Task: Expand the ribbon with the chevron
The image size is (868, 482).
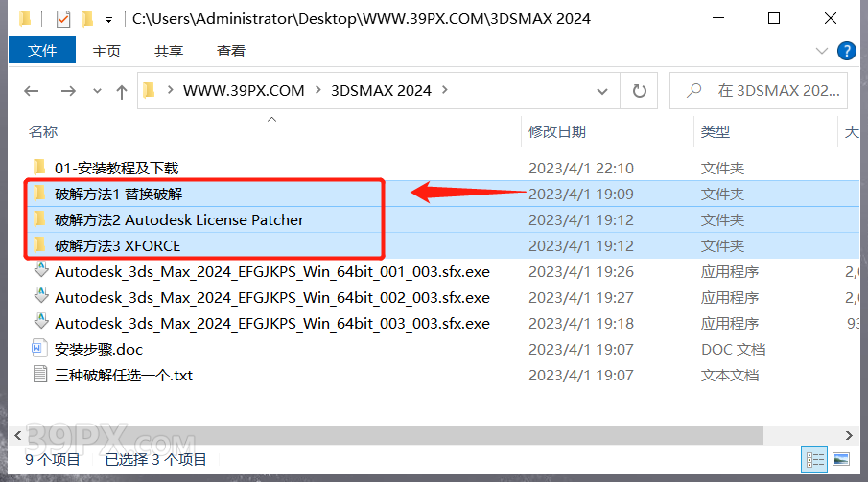Action: (x=822, y=51)
